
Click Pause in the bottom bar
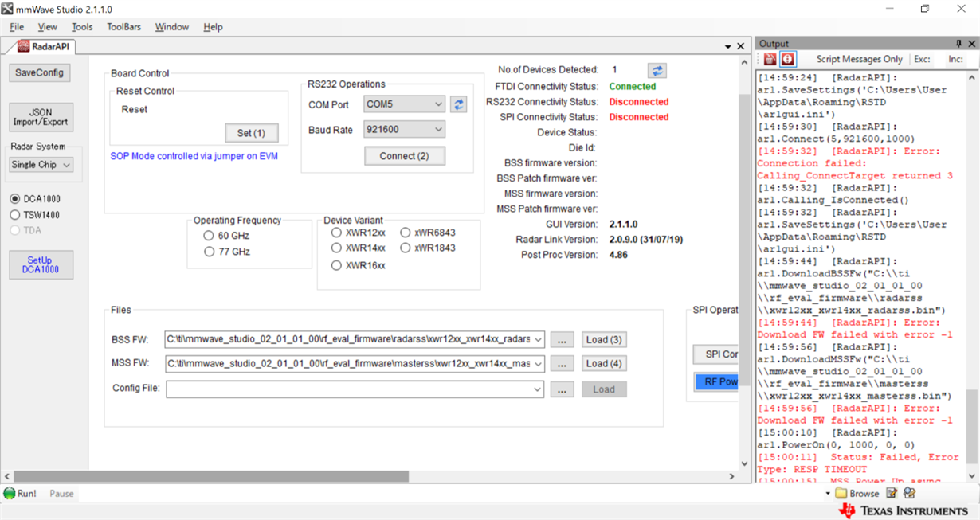click(61, 494)
